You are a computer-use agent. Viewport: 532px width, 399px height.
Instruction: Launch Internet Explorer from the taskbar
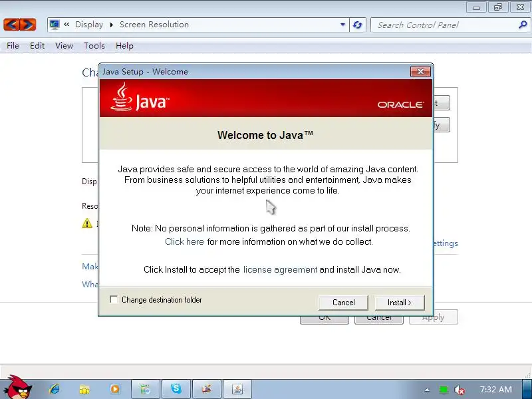(55, 389)
